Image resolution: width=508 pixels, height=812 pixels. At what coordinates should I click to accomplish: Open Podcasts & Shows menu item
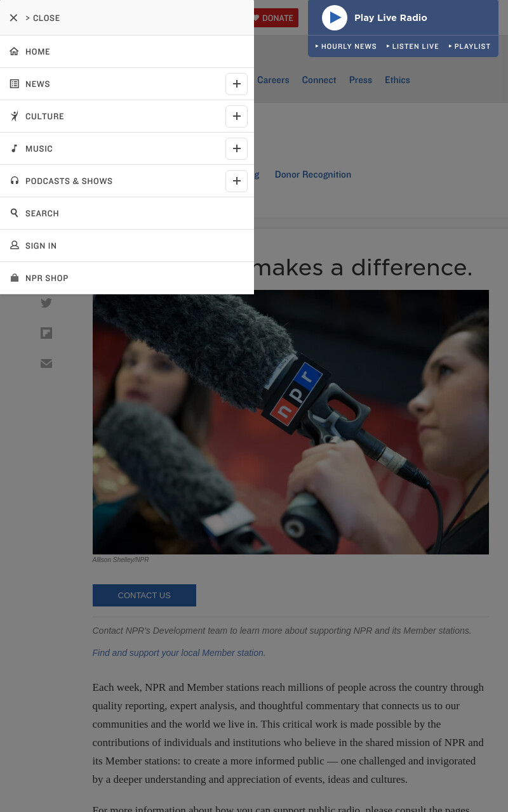click(x=69, y=181)
